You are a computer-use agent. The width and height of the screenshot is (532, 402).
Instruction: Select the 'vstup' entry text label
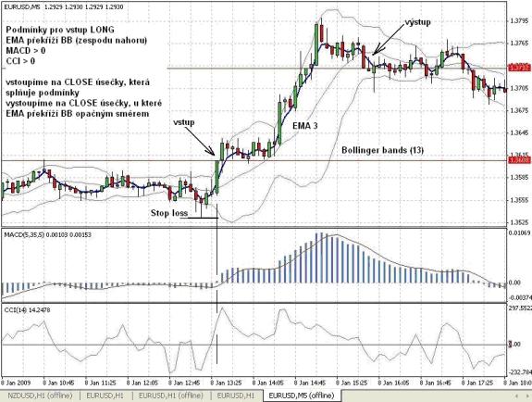(x=184, y=122)
